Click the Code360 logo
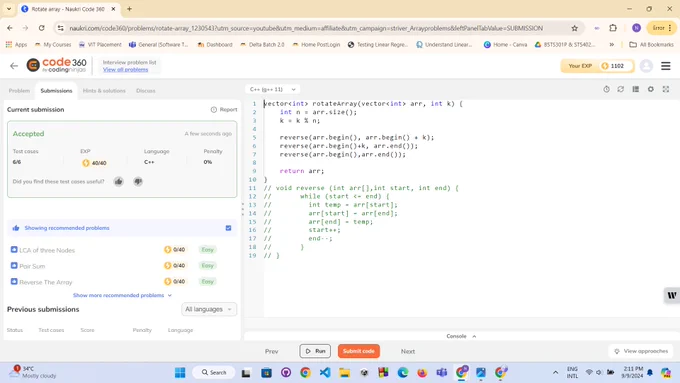The height and width of the screenshot is (383, 680). point(56,65)
